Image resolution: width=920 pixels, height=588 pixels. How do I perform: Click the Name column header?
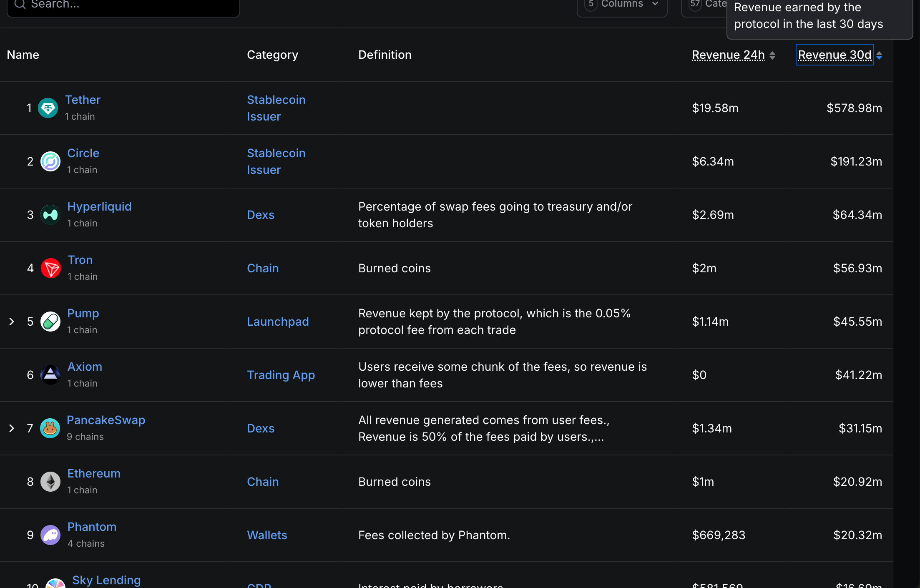tap(23, 55)
